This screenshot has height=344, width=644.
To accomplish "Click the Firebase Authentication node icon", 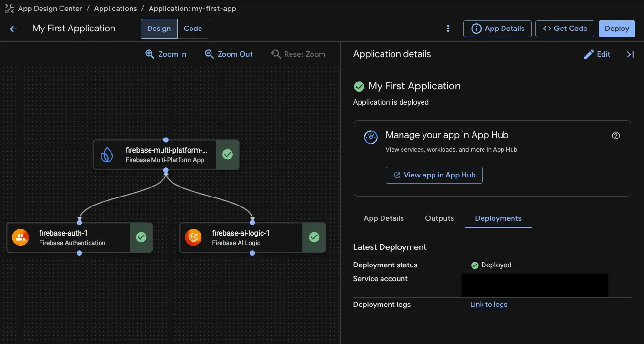I will [20, 236].
